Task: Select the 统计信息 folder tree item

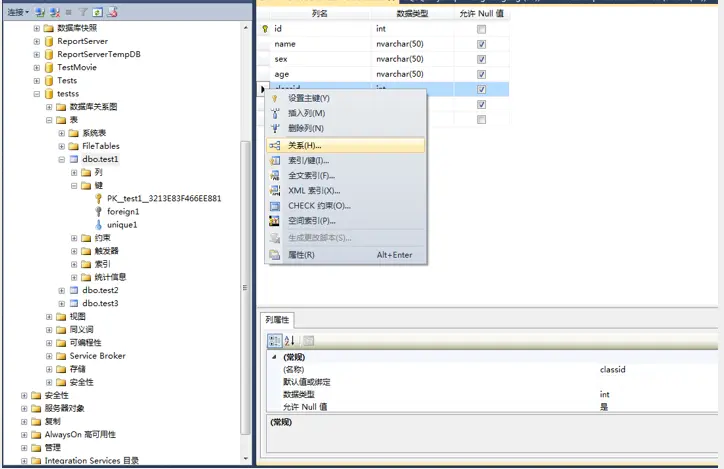Action: (110, 277)
